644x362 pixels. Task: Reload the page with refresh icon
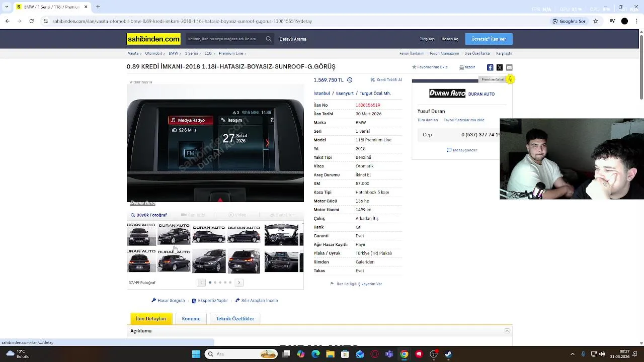click(31, 21)
